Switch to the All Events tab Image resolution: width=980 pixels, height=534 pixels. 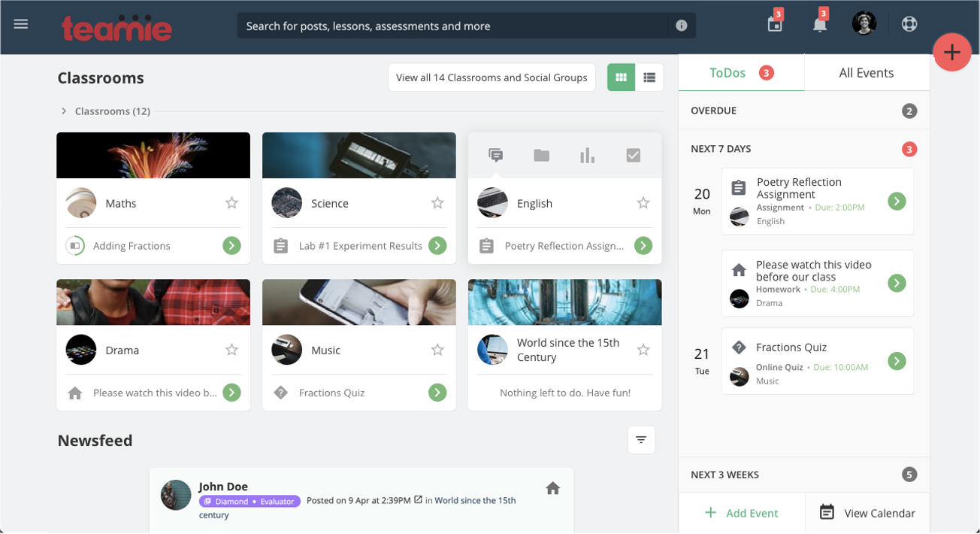(x=867, y=73)
